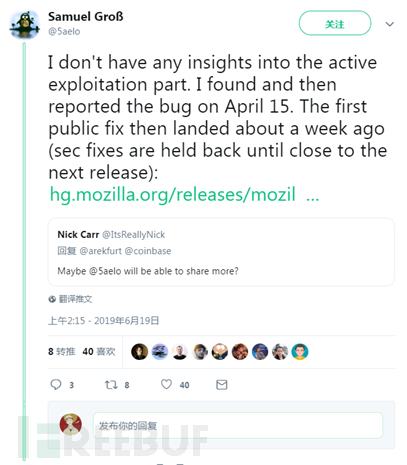View the 40 喜欢 likes list
Image resolution: width=407 pixels, height=465 pixels.
click(x=99, y=352)
